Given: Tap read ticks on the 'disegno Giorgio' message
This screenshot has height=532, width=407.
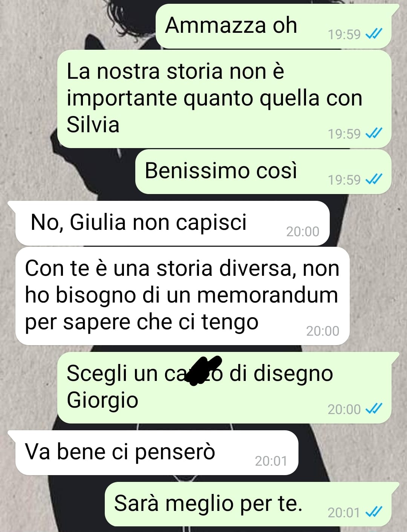Looking at the screenshot, I should pyautogui.click(x=374, y=409).
